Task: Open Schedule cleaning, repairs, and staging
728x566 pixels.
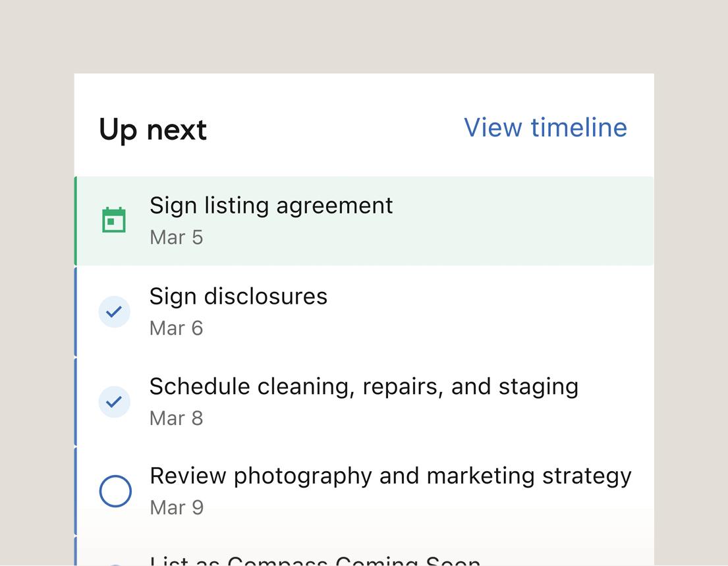Action: point(364,387)
